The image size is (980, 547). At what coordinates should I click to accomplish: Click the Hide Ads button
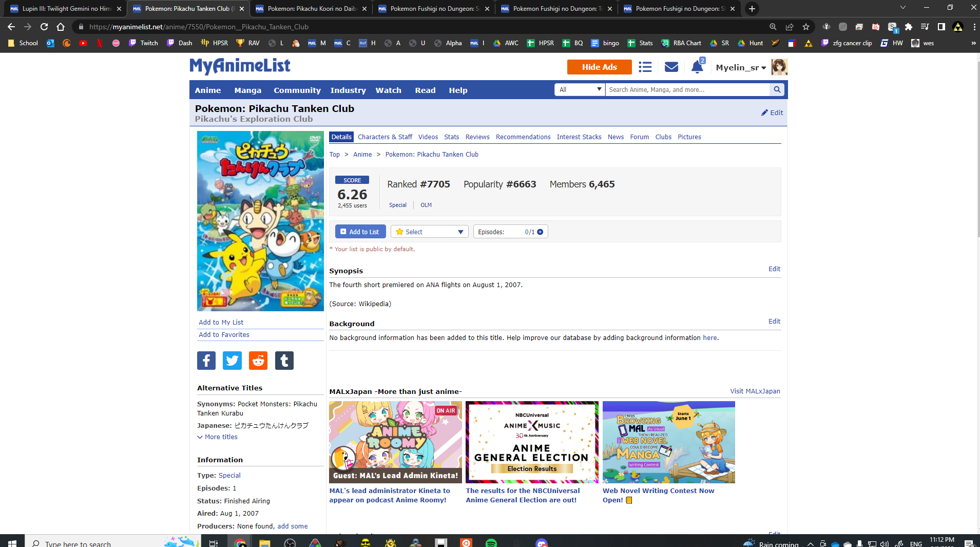click(x=600, y=67)
